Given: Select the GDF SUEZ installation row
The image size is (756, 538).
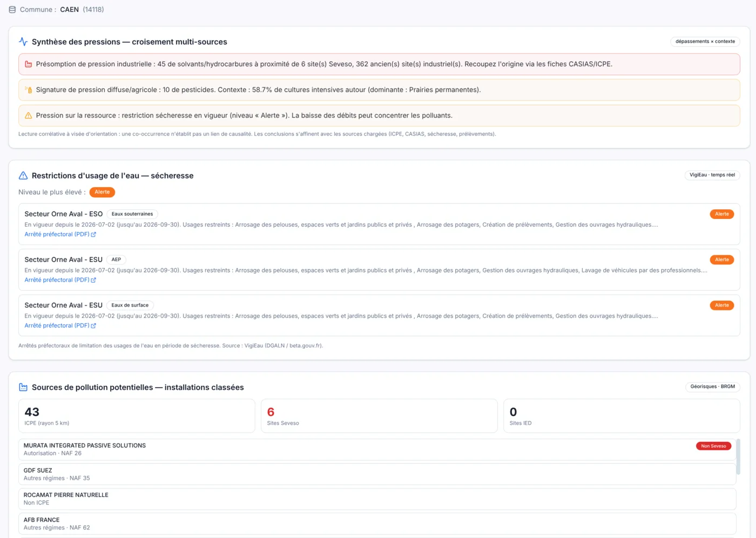Looking at the screenshot, I should (377, 474).
